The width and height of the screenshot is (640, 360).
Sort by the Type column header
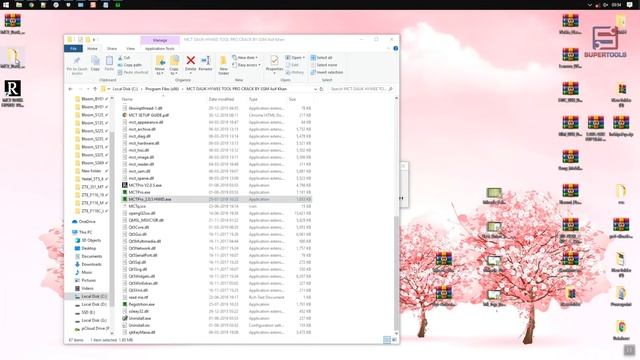253,99
